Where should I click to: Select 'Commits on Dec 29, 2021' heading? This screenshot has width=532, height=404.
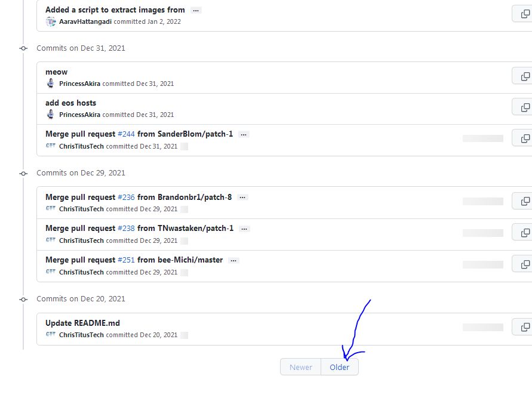click(81, 173)
